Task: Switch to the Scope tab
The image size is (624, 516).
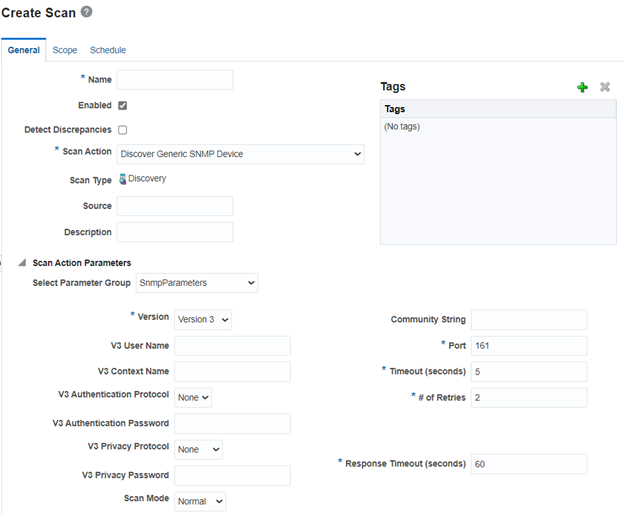Action: 65,50
